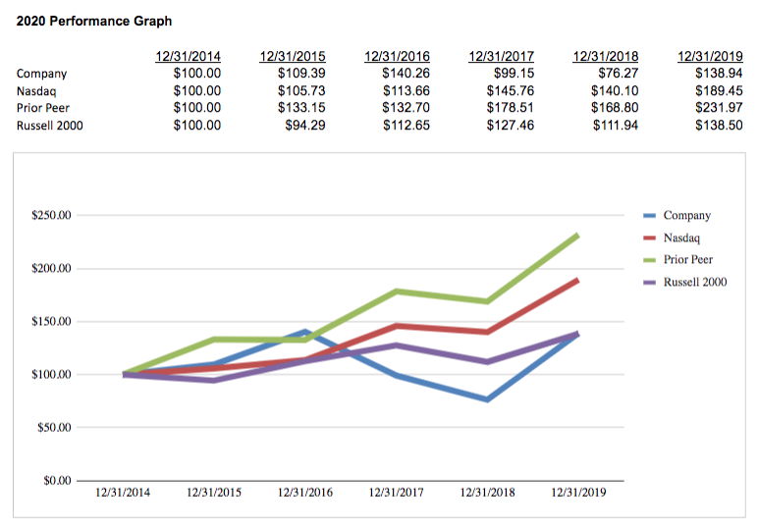The width and height of the screenshot is (758, 532).
Task: Select the 12/31/2016 table column header
Action: 397,57
